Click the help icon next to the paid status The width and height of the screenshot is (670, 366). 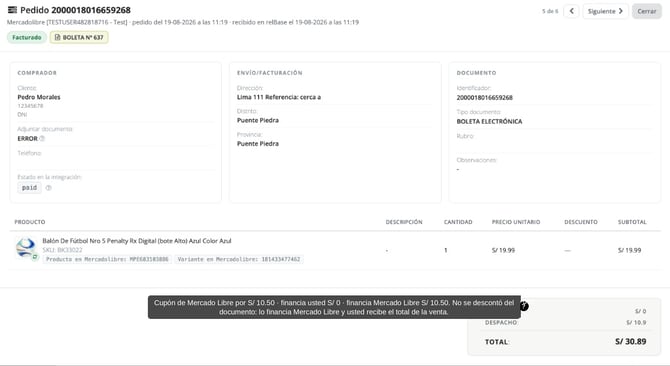48,187
